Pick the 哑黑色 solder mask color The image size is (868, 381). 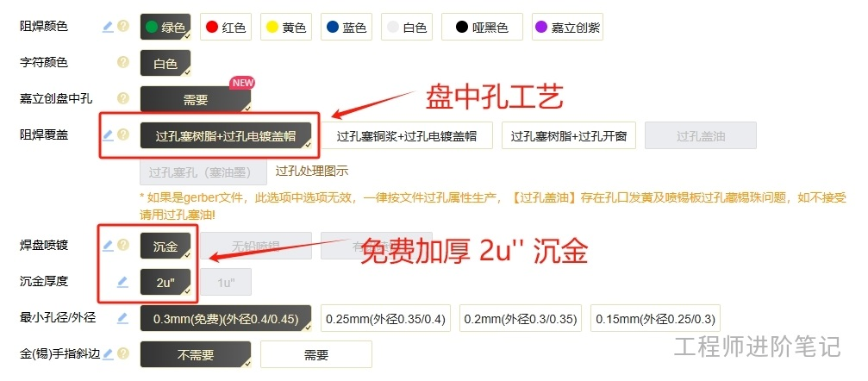(x=482, y=27)
